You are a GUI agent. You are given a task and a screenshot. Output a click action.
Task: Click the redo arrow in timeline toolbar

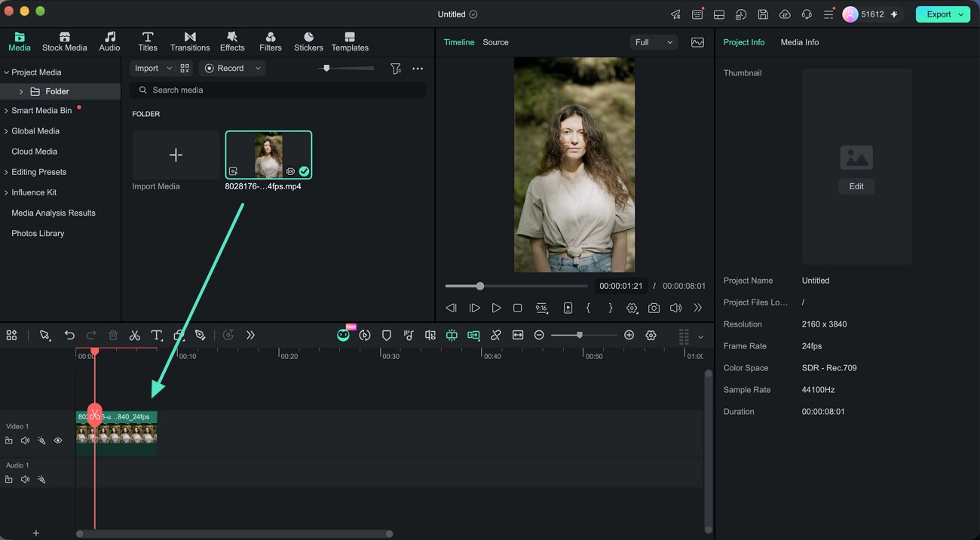(x=91, y=336)
